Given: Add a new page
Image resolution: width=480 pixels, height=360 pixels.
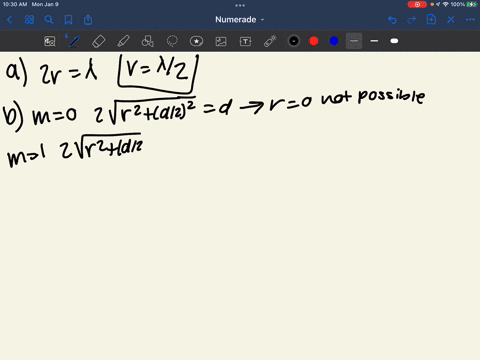Looking at the screenshot, I should 431,20.
